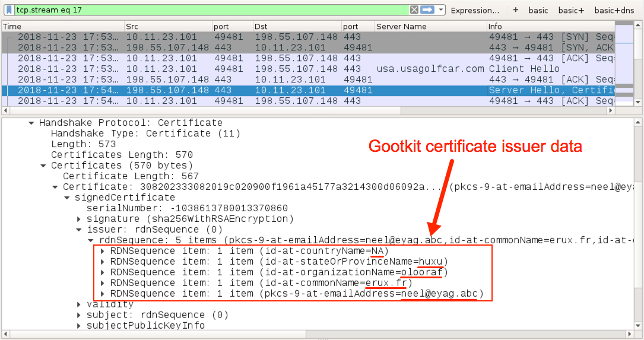Add a filter button with plus icon
The width and height of the screenshot is (644, 340).
[515, 10]
